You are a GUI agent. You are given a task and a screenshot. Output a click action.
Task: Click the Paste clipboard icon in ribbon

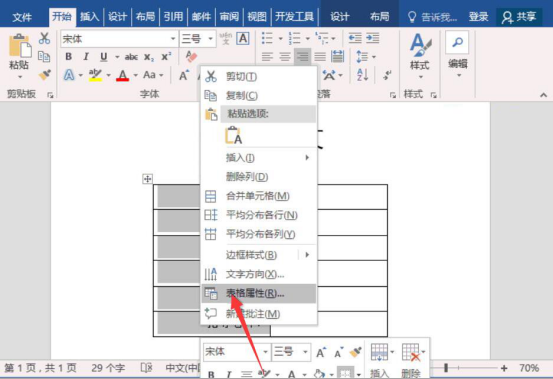pos(19,46)
